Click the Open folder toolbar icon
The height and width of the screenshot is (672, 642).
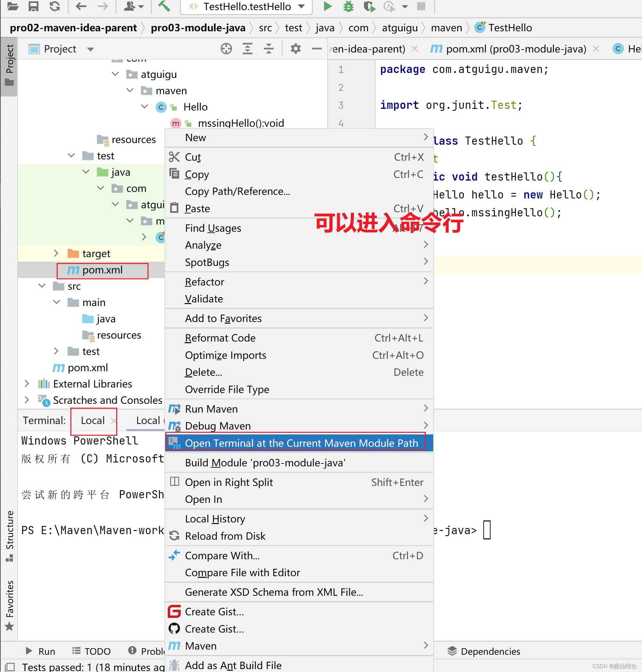click(13, 6)
